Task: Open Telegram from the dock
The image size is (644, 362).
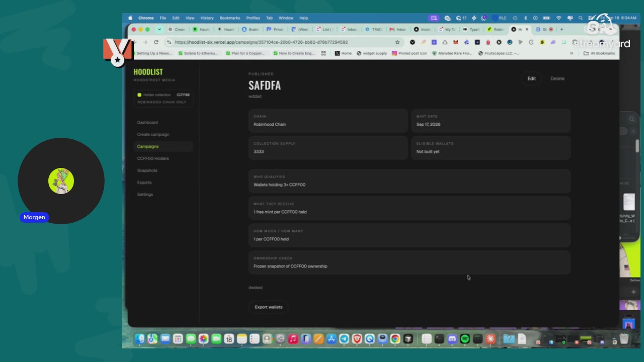Action: (344, 339)
